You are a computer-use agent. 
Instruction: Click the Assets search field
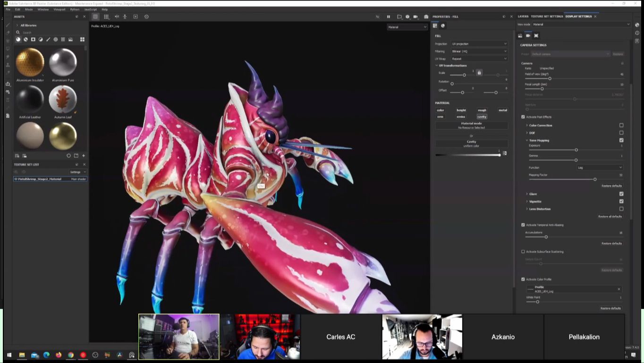52,33
